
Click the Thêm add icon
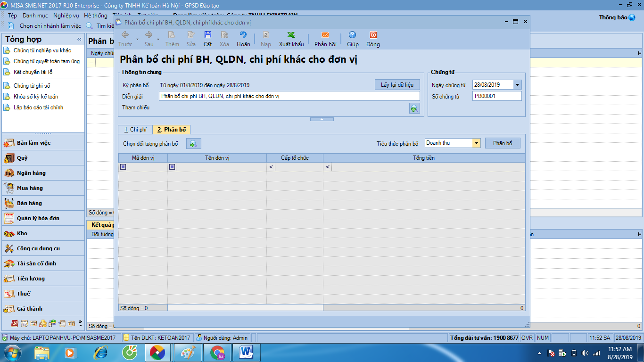pos(172,35)
